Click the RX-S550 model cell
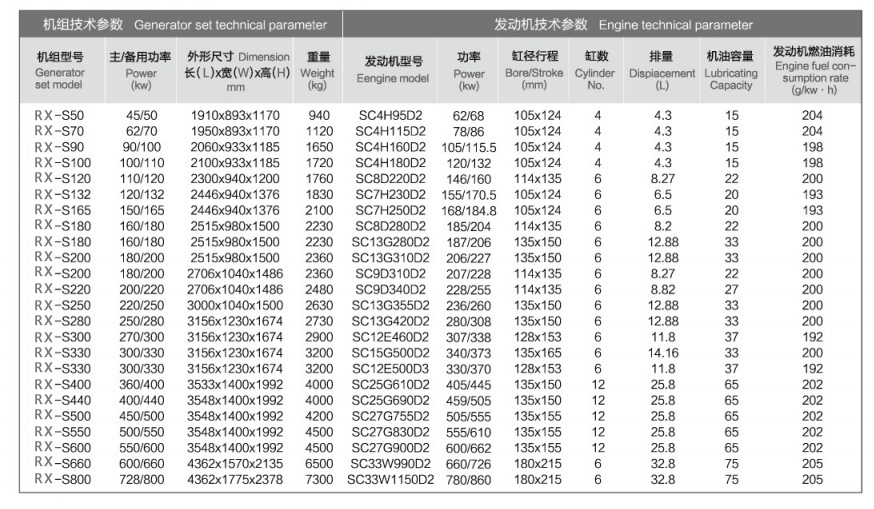Screen dimensions: 874x509 [62, 432]
